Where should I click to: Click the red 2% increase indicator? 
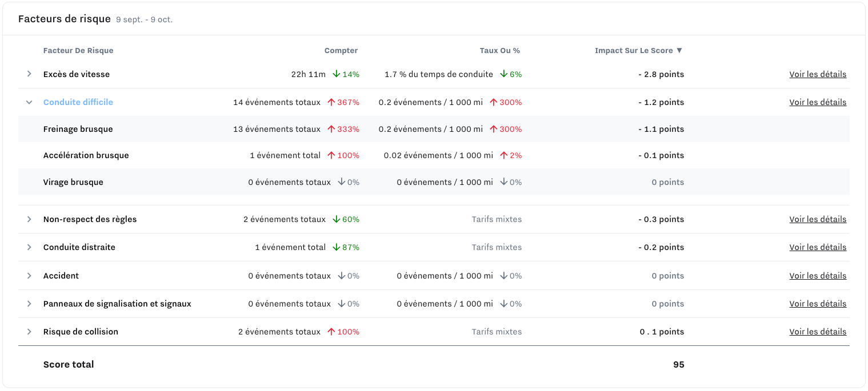511,155
